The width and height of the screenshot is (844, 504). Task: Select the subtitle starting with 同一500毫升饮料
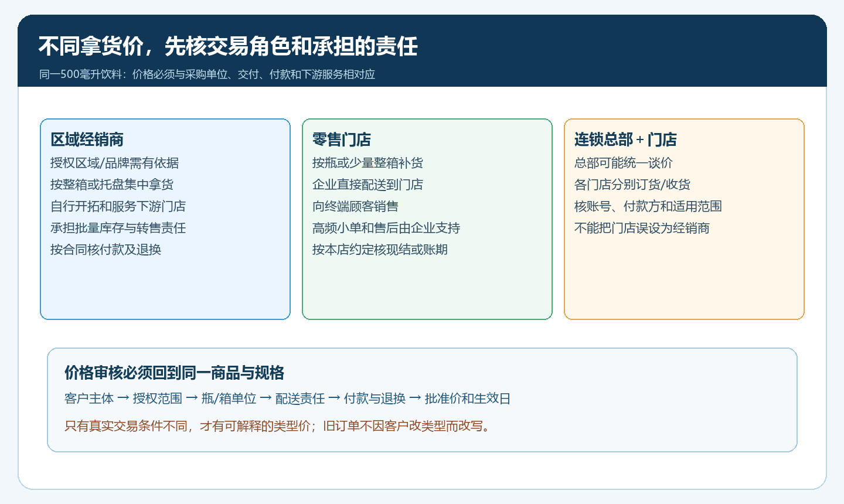tap(207, 74)
